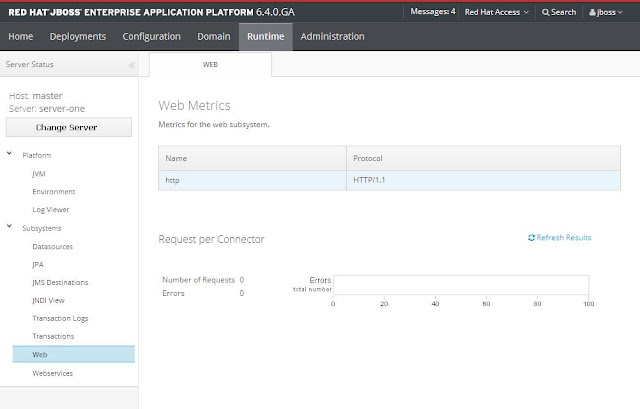
Task: Open the Administration menu
Action: click(x=333, y=36)
